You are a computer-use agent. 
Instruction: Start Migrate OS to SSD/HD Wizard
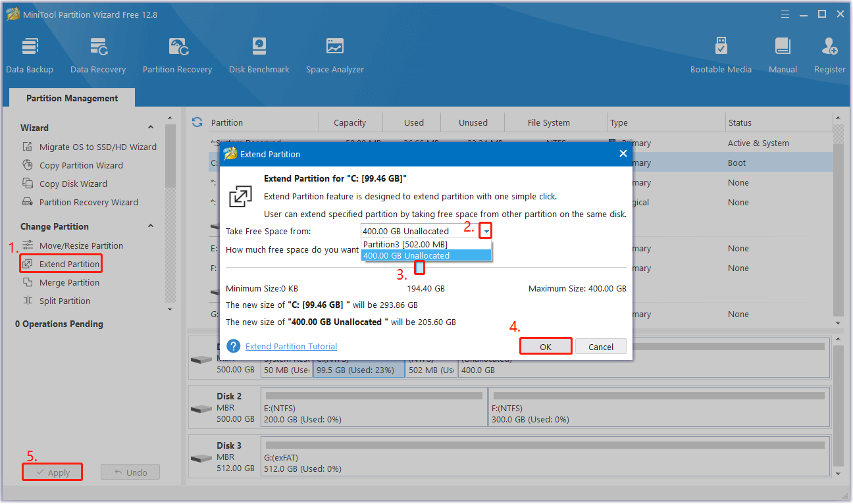tap(90, 147)
